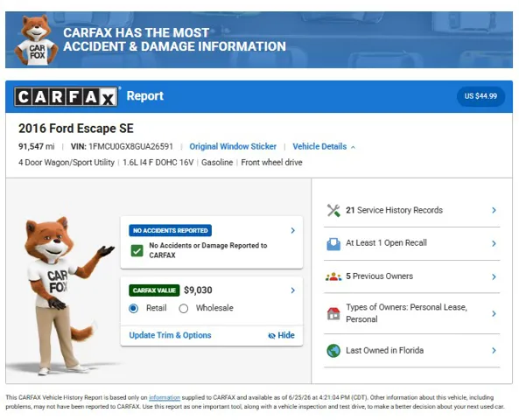Viewport: 519px width, 420px height.
Task: Click the At Least 1 Open Recall text
Action: coord(386,243)
